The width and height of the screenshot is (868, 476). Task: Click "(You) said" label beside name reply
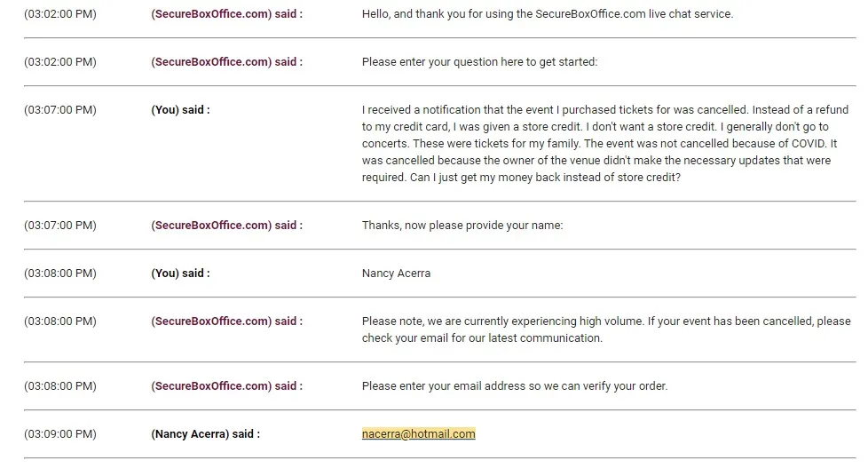point(180,274)
